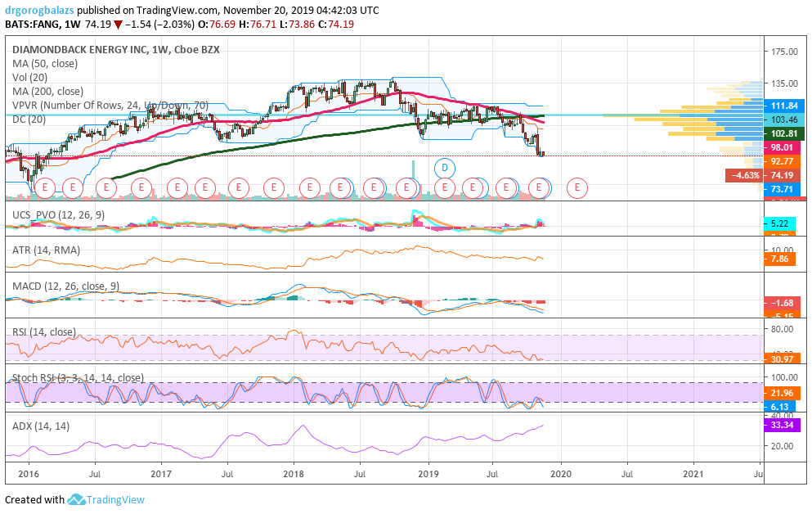Viewport: 812px width, 514px height.
Task: Click the DC (20) indicator legend
Action: [x=29, y=119]
